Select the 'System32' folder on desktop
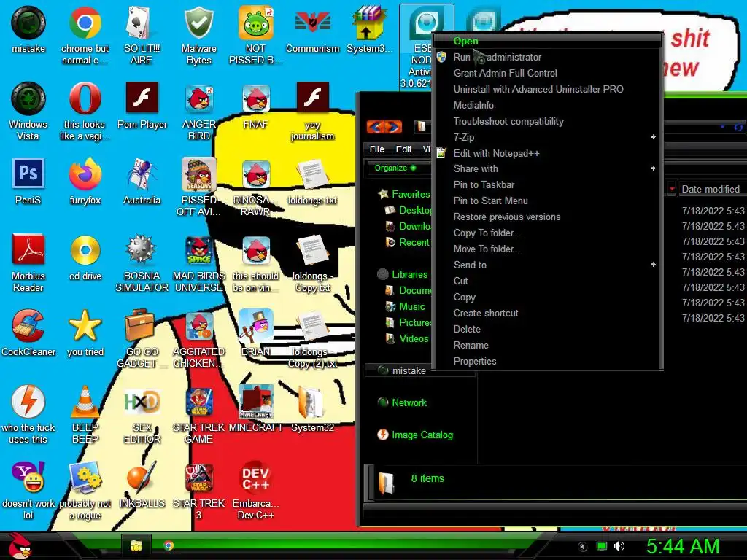The image size is (747, 560). pyautogui.click(x=312, y=409)
